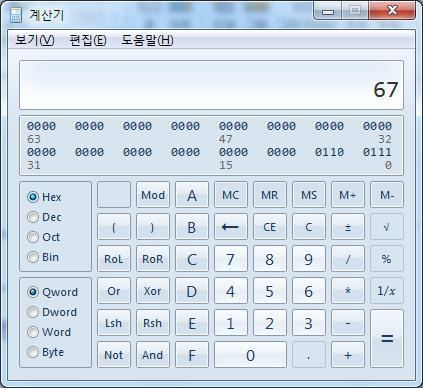Open the 편집(E) menu
423x388 pixels.
coord(88,40)
